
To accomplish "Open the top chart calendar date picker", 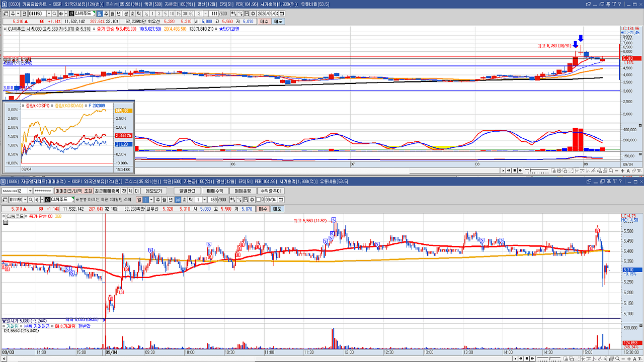I will tap(282, 14).
